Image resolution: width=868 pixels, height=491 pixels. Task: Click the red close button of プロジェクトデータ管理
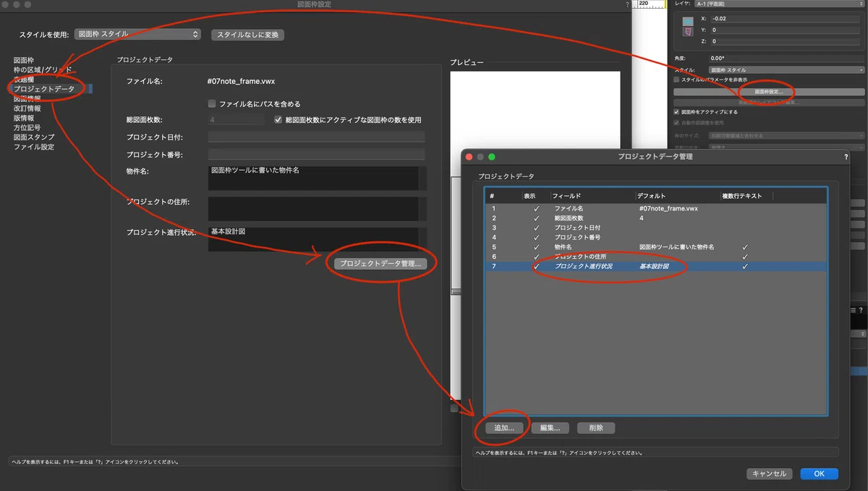coord(469,156)
